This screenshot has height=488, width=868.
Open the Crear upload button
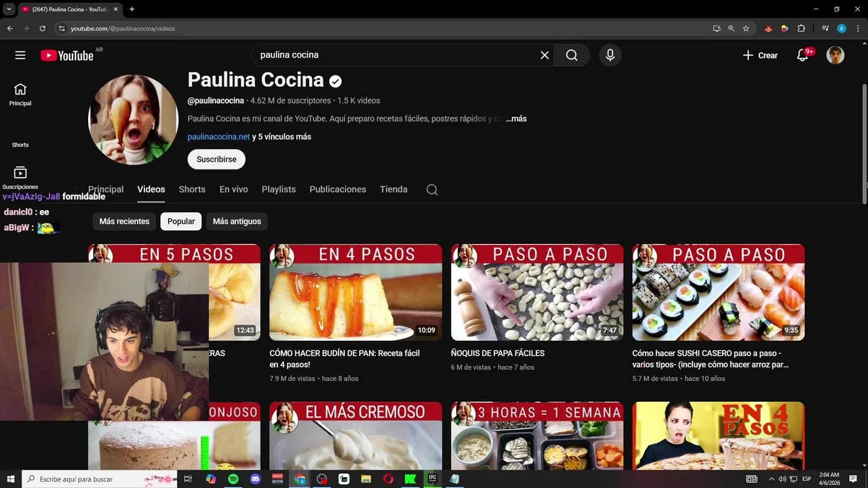760,56
